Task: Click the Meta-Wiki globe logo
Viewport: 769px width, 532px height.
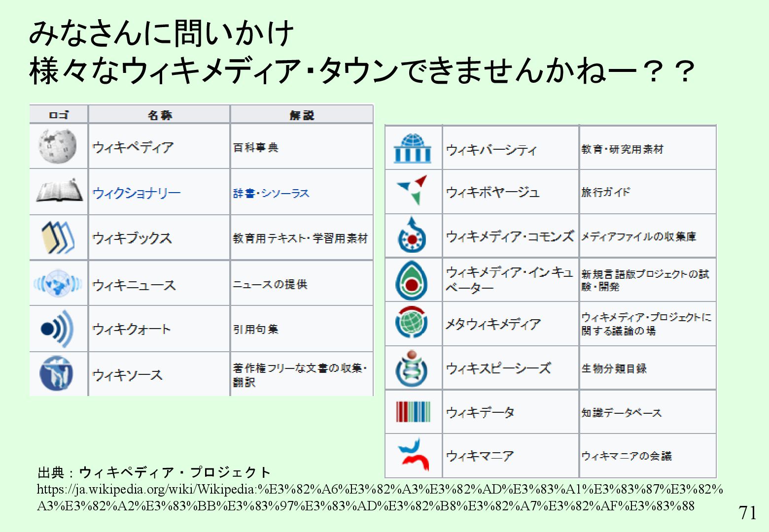Action: point(412,322)
